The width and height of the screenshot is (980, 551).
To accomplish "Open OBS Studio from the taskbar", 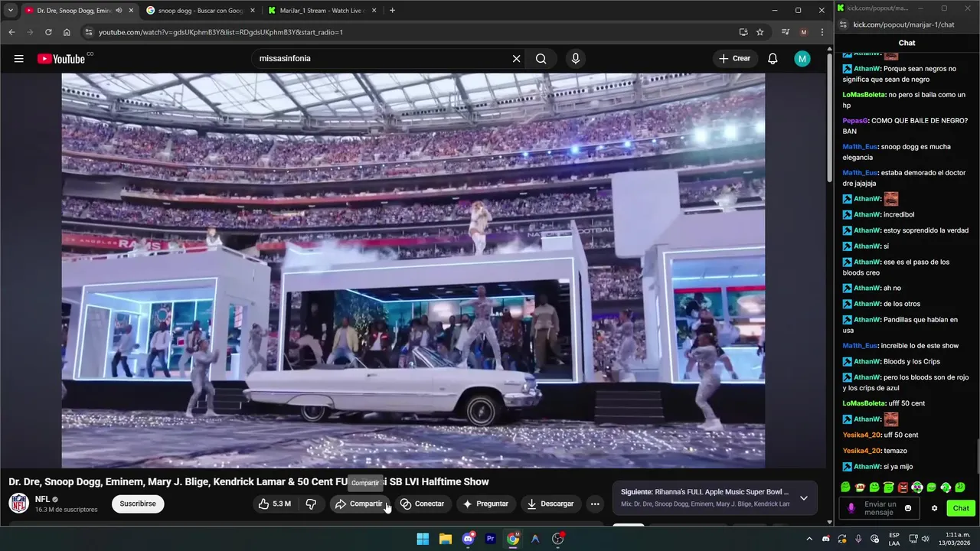I will pyautogui.click(x=557, y=539).
